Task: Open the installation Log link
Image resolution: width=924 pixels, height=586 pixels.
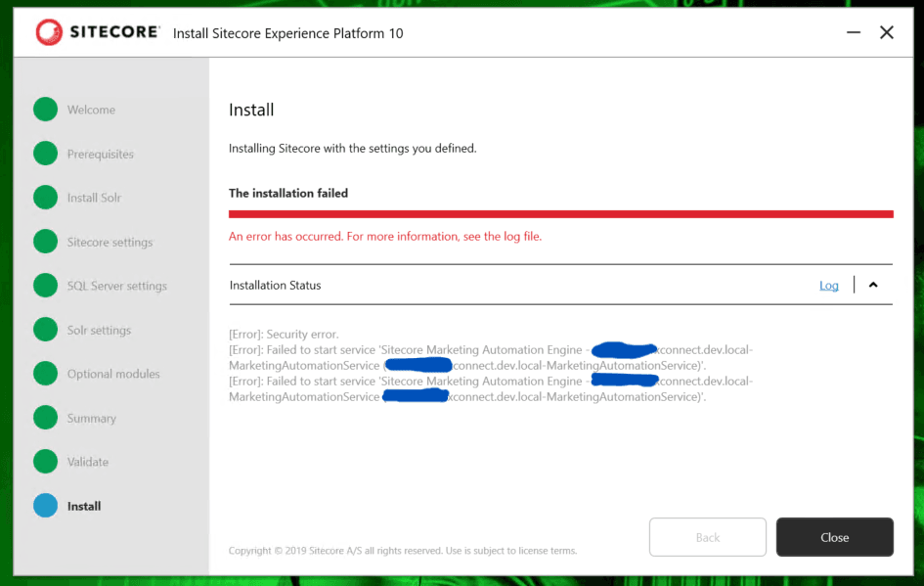Action: (828, 286)
